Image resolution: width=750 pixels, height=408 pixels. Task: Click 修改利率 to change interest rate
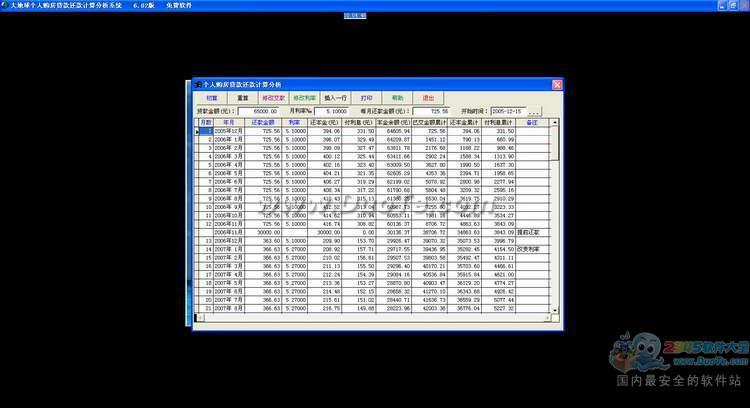pyautogui.click(x=304, y=99)
